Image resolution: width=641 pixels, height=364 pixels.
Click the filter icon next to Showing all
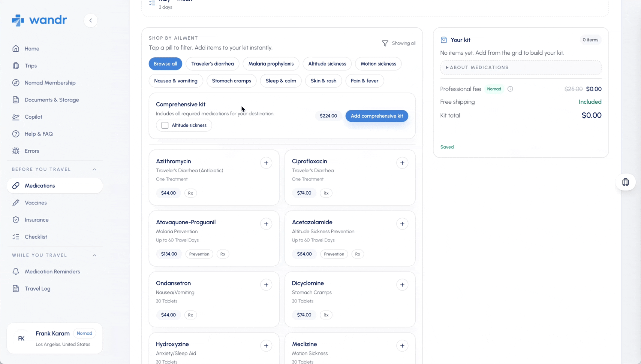tap(385, 43)
